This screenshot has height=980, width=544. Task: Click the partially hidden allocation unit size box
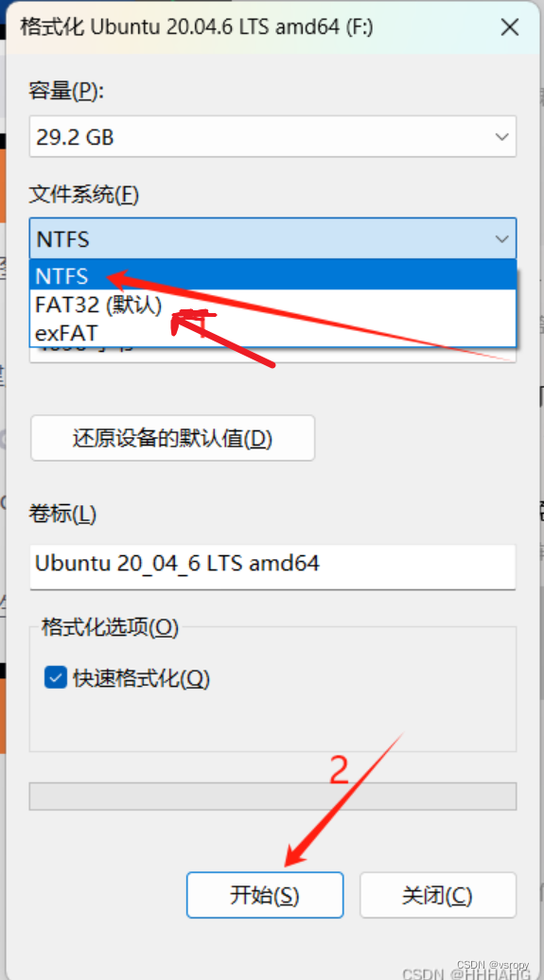[x=272, y=355]
